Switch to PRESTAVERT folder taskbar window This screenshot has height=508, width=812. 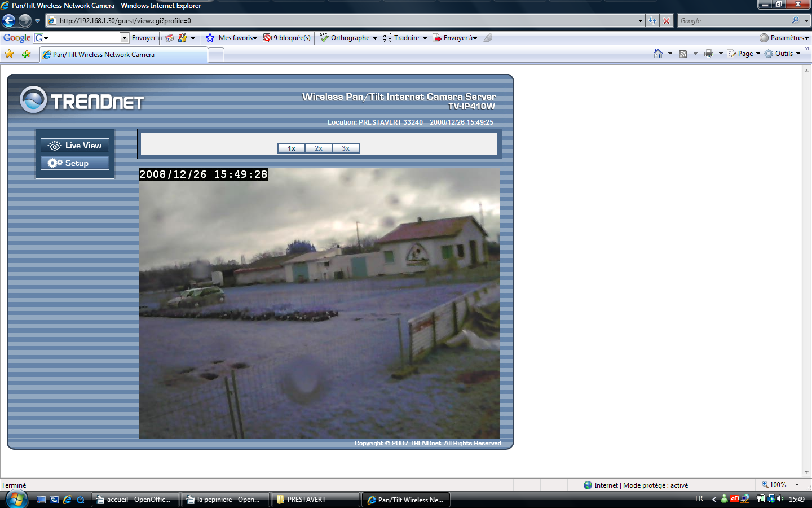click(315, 500)
